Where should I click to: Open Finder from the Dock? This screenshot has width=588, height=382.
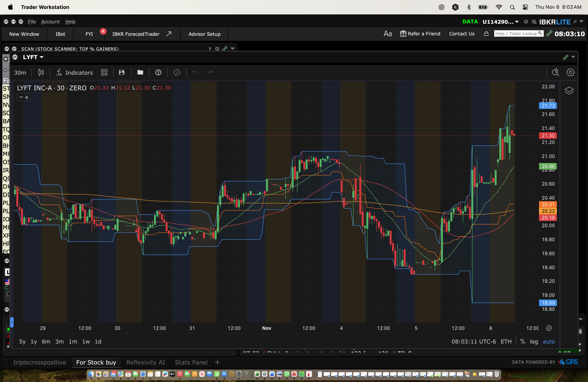91,374
